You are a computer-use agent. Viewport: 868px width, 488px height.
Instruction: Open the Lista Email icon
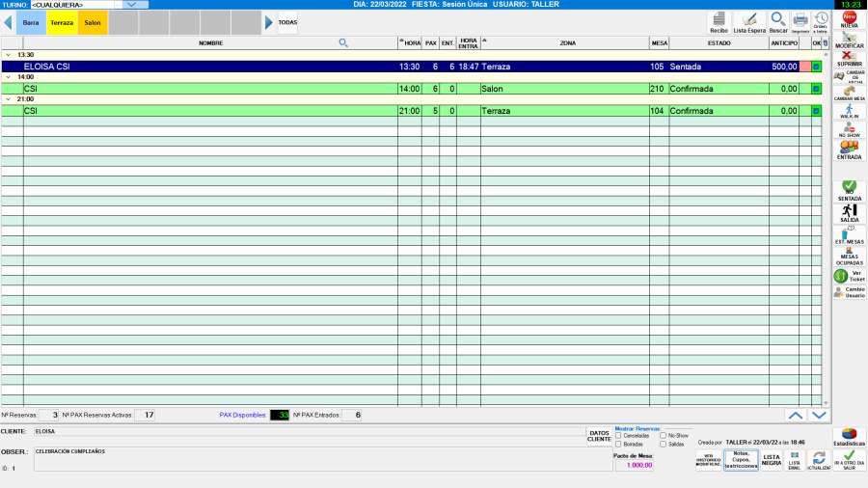pos(795,460)
